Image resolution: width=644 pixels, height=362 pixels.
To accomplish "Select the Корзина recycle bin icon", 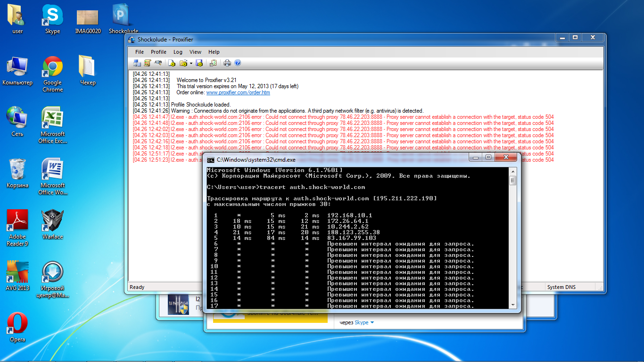I will tap(17, 173).
